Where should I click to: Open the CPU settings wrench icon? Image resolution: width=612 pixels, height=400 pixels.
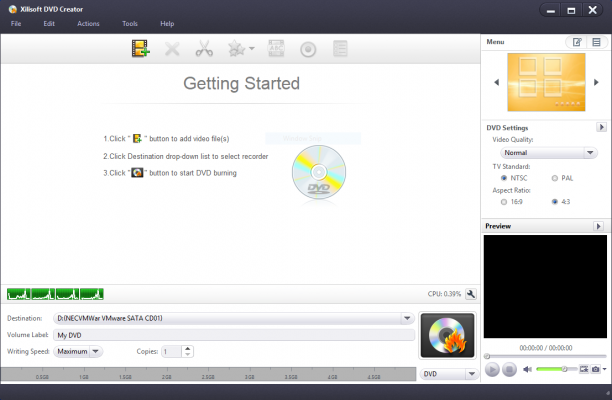point(471,294)
